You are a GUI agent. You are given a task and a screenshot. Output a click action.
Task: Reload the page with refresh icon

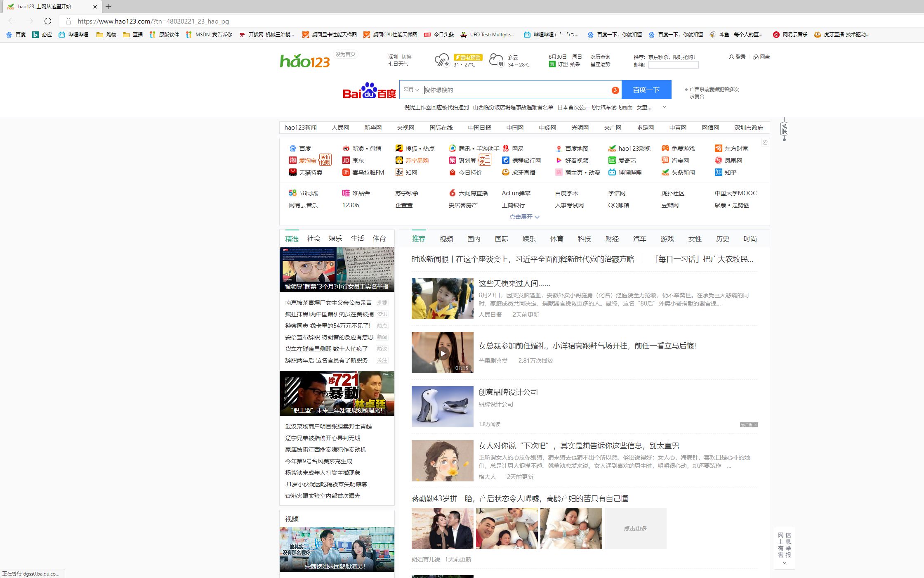click(48, 21)
